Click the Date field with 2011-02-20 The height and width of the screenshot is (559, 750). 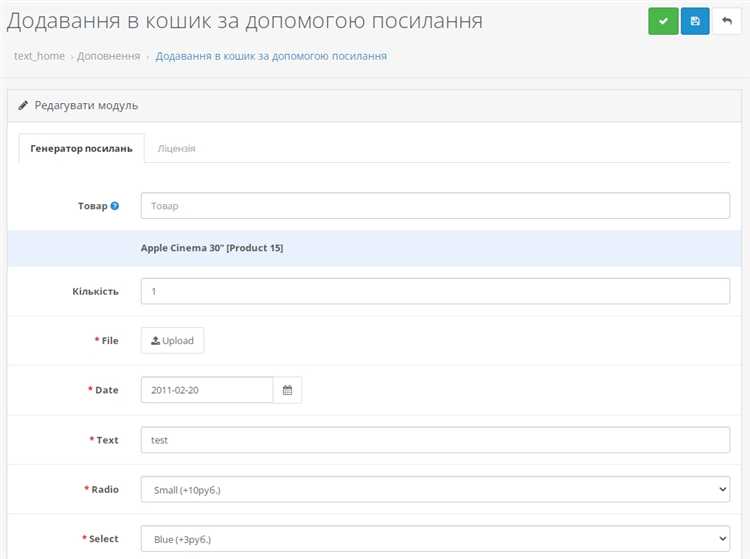tap(207, 390)
